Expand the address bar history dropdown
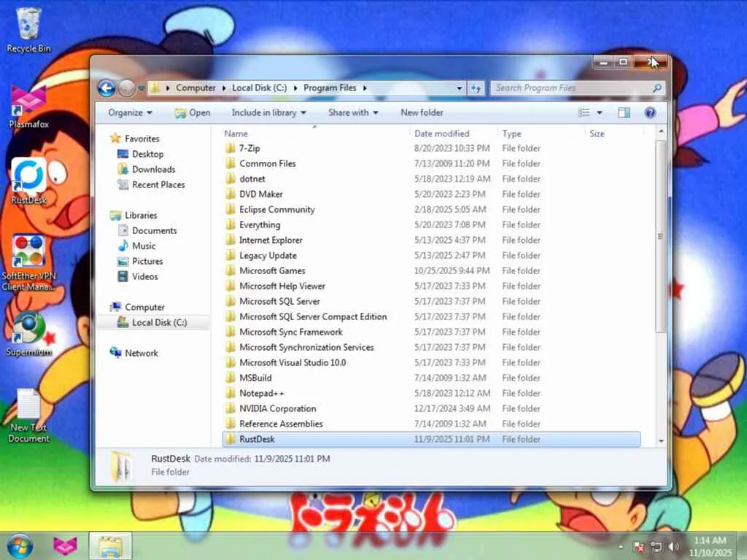 (x=460, y=88)
